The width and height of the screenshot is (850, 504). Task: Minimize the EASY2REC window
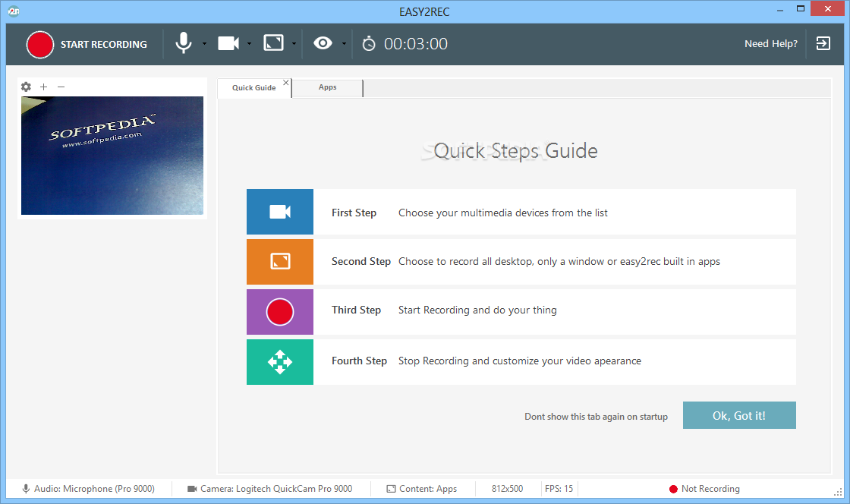coord(780,10)
